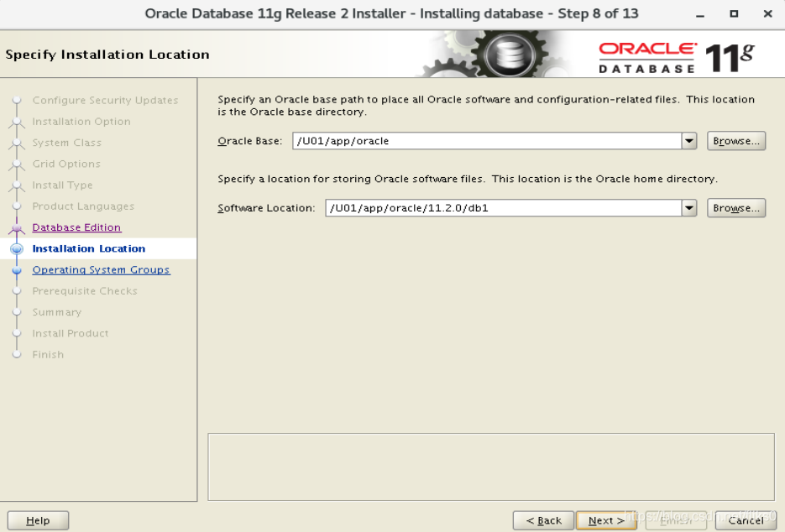Click the Oracle Database 11g logo
Viewport: 785px width, 532px height.
(676, 58)
